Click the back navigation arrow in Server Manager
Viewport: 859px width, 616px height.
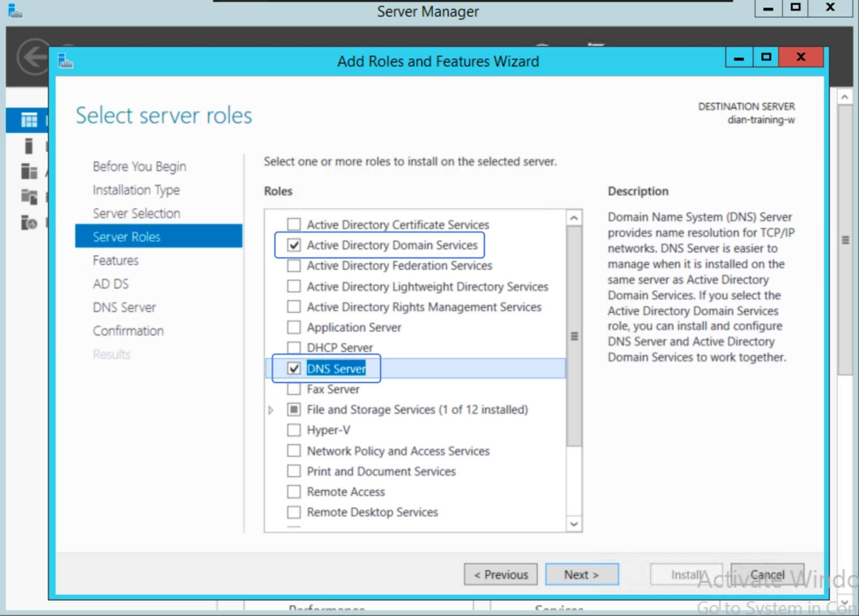pyautogui.click(x=33, y=58)
